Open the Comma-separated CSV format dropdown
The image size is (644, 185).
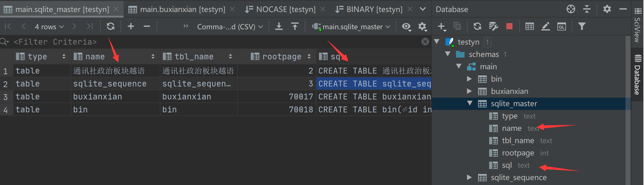click(230, 27)
